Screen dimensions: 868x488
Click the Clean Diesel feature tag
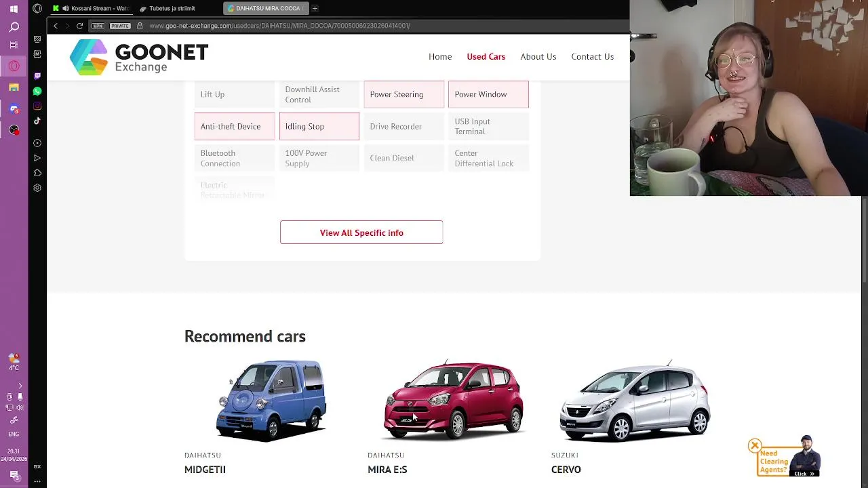coord(404,158)
